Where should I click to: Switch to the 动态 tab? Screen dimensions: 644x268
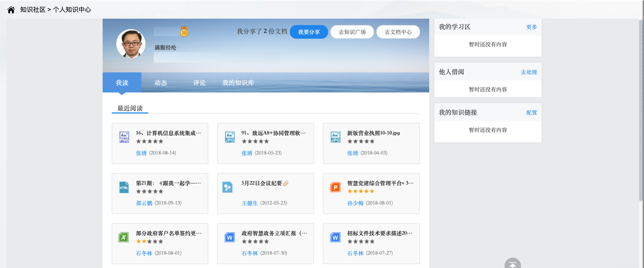coord(161,83)
